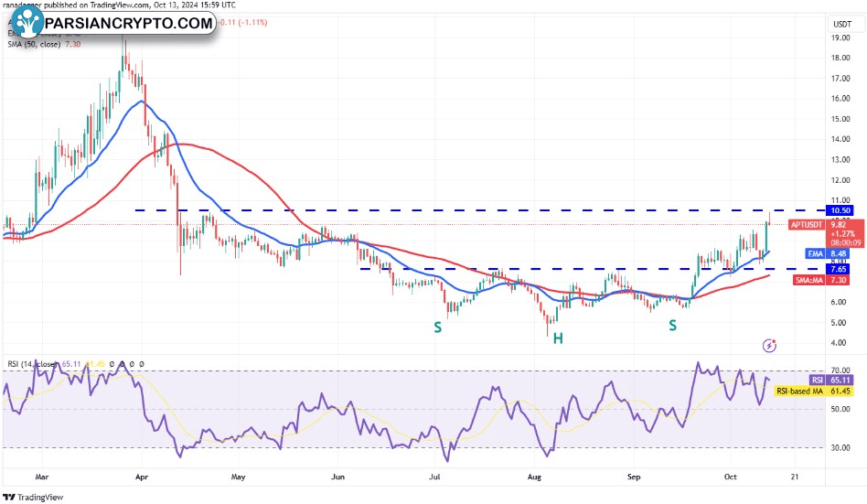Click the SMA:MA 7.30 red label
Image resolution: width=867 pixels, height=504 pixels.
click(x=821, y=280)
